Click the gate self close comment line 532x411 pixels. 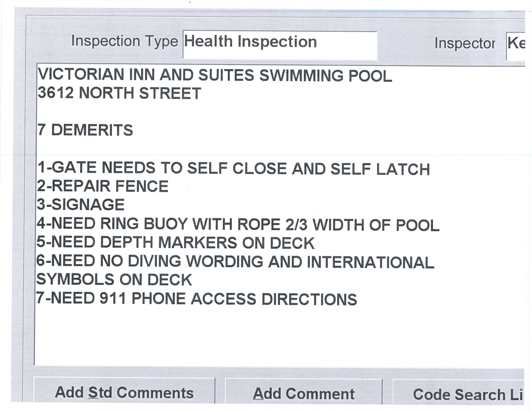(x=233, y=168)
